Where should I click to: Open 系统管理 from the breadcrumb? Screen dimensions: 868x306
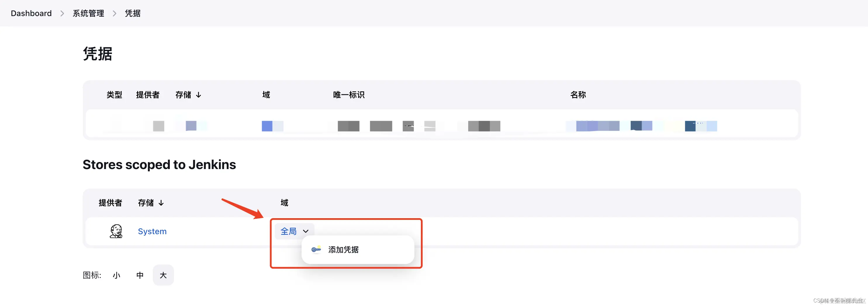pos(88,13)
